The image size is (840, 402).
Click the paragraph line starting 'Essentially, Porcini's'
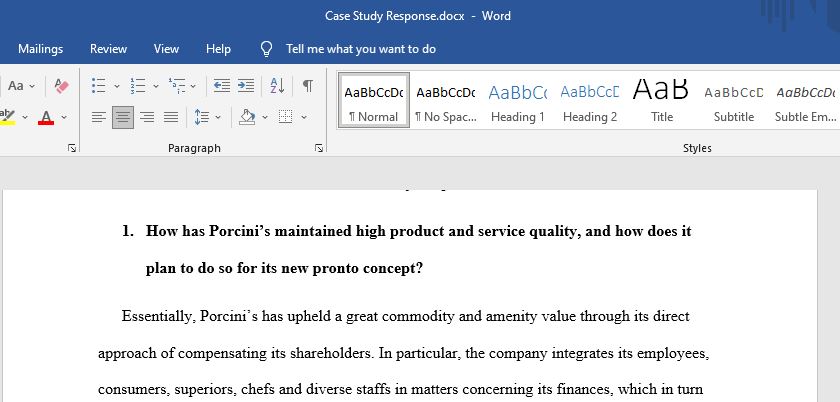click(x=406, y=316)
